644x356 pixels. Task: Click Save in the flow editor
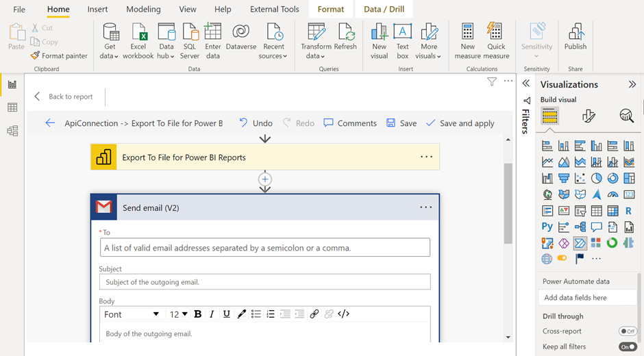click(x=401, y=123)
